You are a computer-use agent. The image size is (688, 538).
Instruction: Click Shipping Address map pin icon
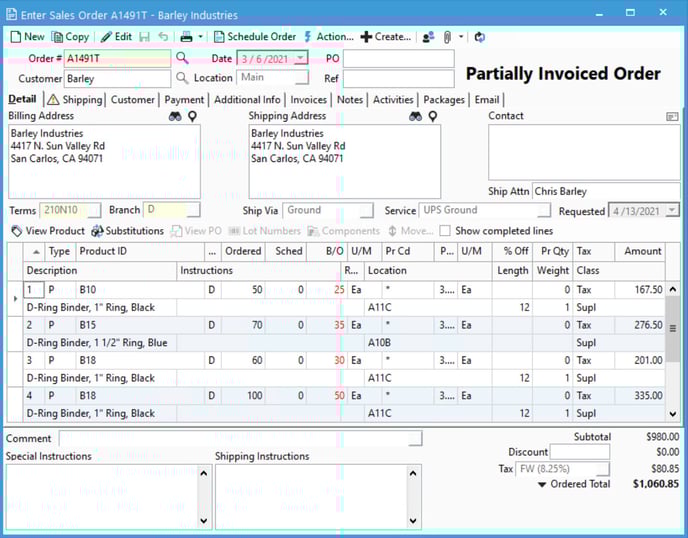pos(433,116)
